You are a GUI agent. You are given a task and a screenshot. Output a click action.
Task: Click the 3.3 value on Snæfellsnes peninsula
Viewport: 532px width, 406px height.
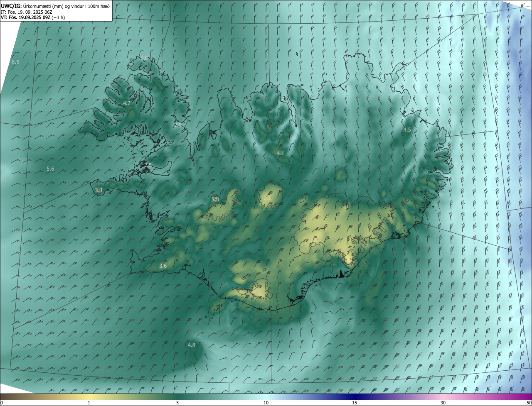(x=99, y=190)
